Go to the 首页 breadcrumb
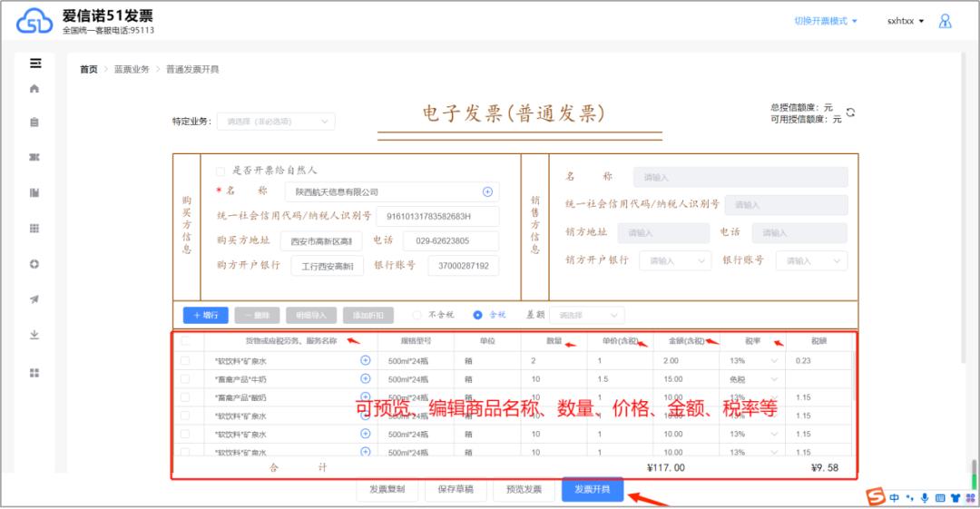 [89, 69]
